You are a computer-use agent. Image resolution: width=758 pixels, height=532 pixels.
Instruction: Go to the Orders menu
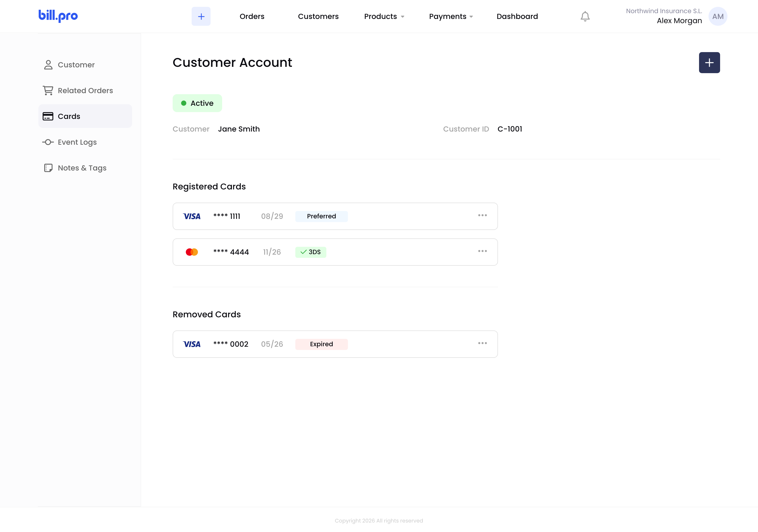coord(252,17)
